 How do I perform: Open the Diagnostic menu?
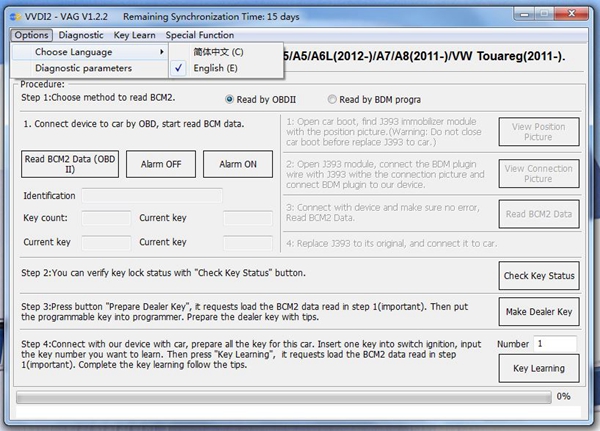pyautogui.click(x=81, y=35)
